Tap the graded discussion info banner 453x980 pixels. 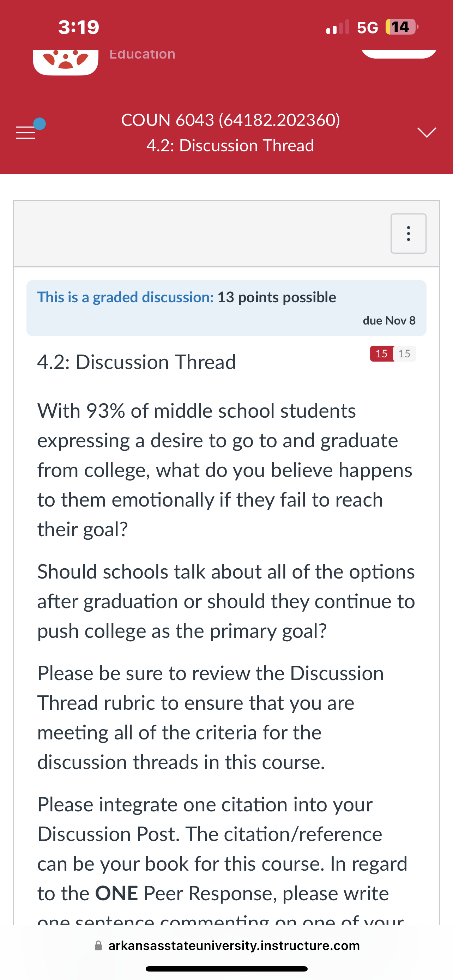pyautogui.click(x=226, y=308)
